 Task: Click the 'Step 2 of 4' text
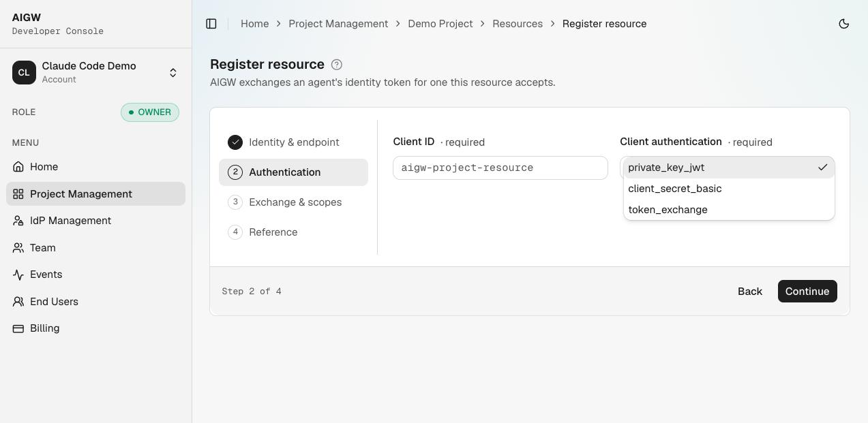252,292
